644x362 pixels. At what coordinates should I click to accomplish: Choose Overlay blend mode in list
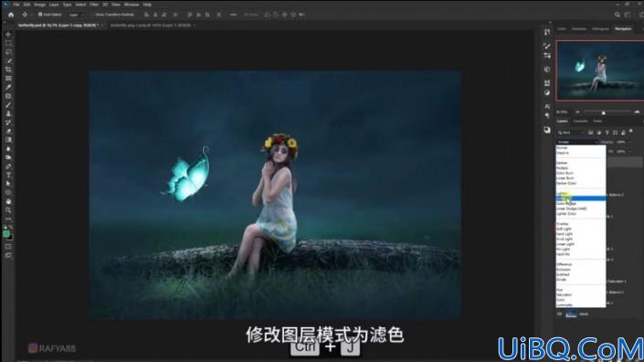pyautogui.click(x=580, y=224)
